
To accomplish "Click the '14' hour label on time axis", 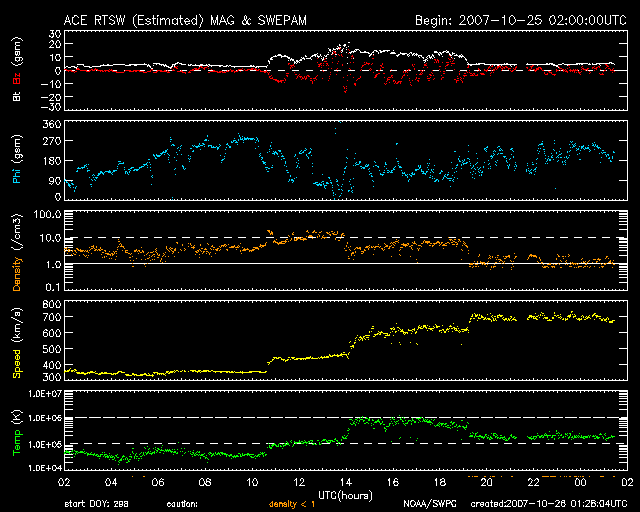I will (346, 482).
